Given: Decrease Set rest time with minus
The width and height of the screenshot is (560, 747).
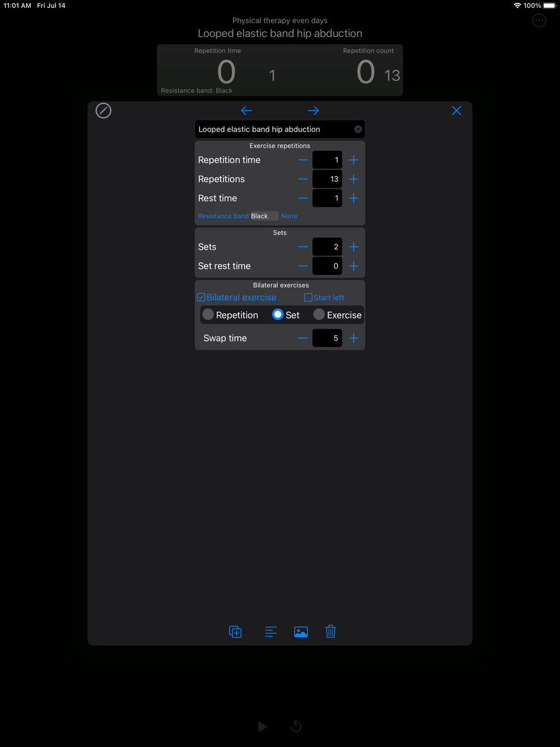Looking at the screenshot, I should (x=303, y=266).
